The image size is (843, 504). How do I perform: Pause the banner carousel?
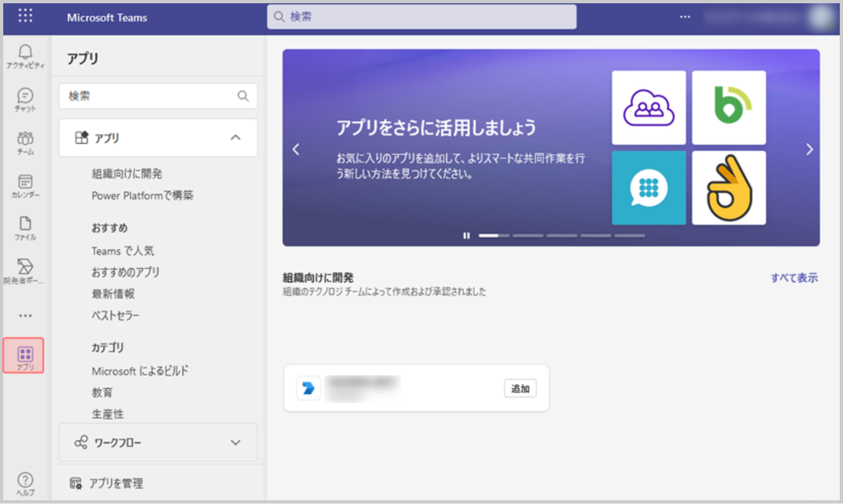coord(466,236)
